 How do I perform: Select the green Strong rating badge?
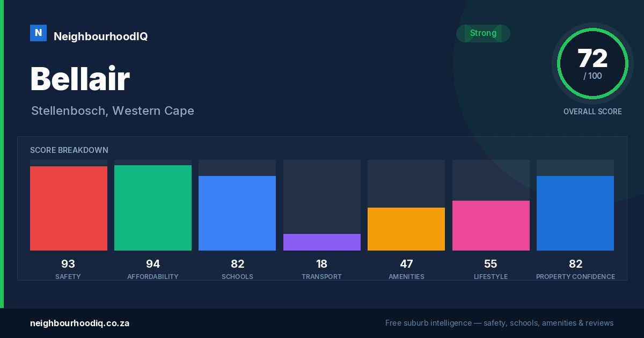[483, 33]
